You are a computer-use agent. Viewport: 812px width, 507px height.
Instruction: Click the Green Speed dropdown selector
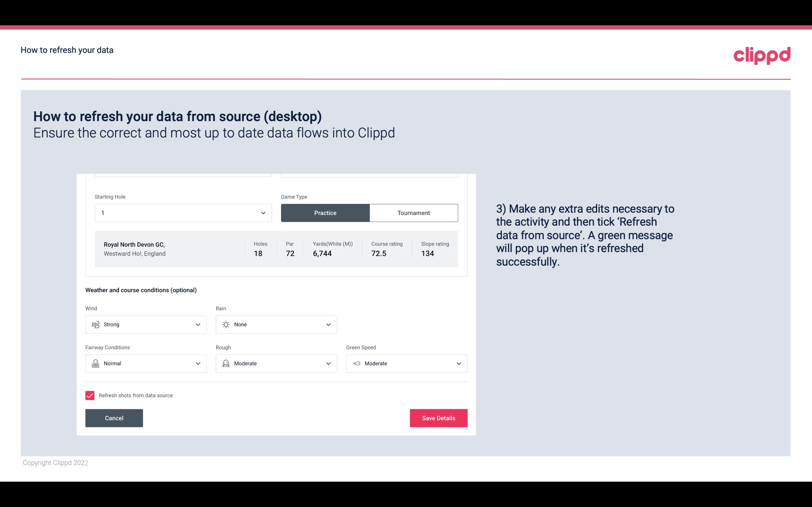pyautogui.click(x=407, y=363)
